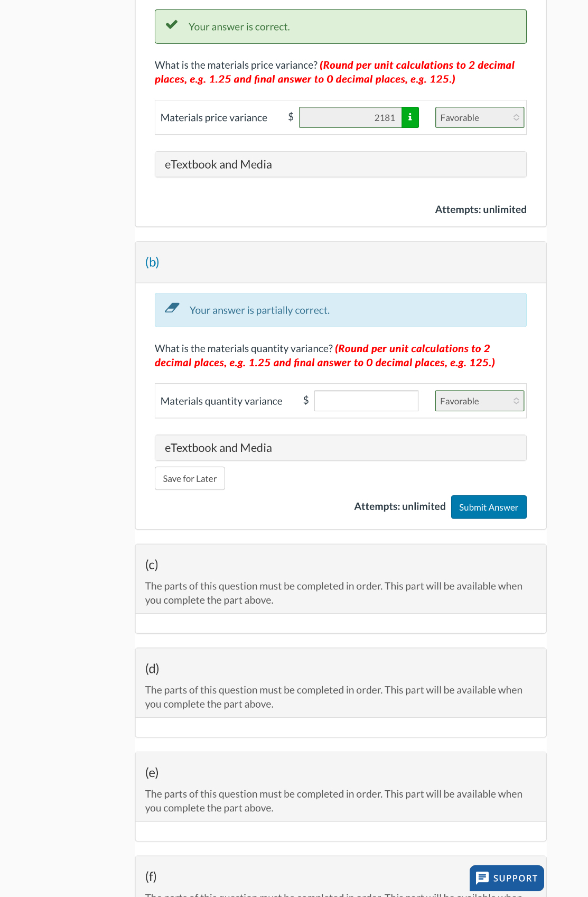Click the 'Your answer is partially correct' banner
588x897 pixels.
(x=340, y=310)
